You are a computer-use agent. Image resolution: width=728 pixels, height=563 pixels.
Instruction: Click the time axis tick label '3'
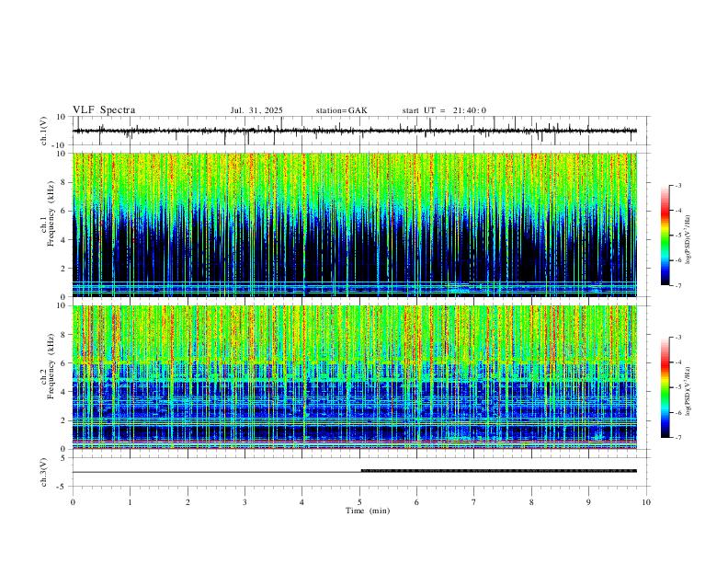[245, 502]
